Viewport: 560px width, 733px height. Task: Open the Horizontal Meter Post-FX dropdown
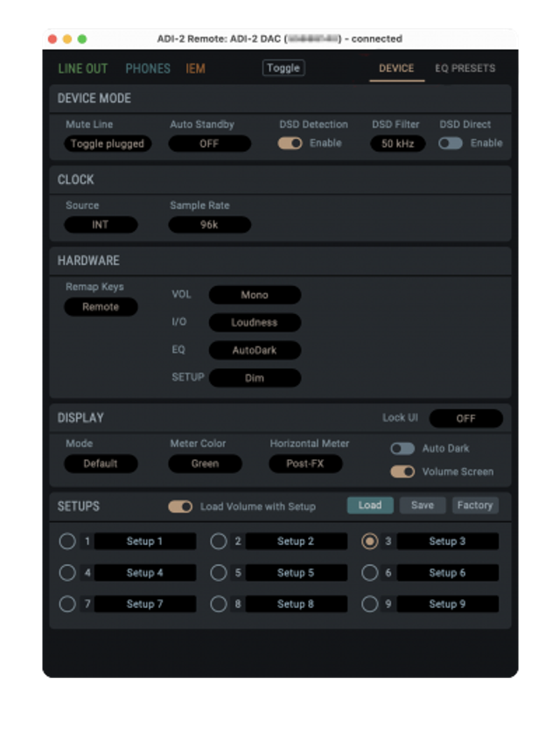(305, 464)
